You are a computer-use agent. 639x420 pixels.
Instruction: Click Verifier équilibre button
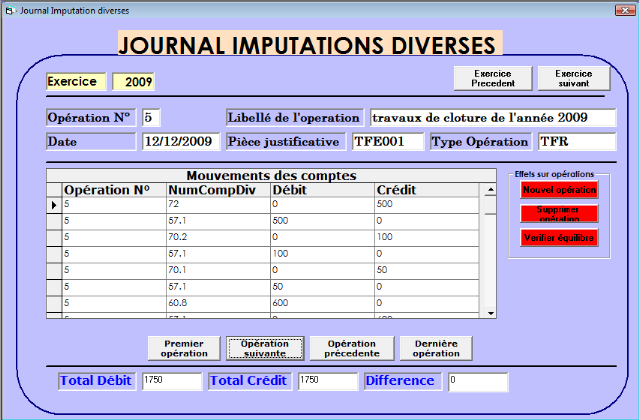click(x=559, y=237)
